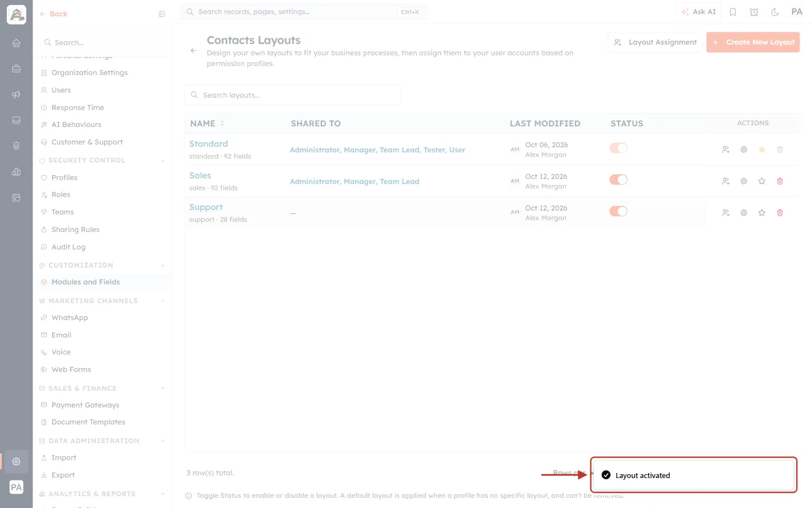The width and height of the screenshot is (812, 508).
Task: Open the briefcase icon in left rail
Action: [16, 69]
